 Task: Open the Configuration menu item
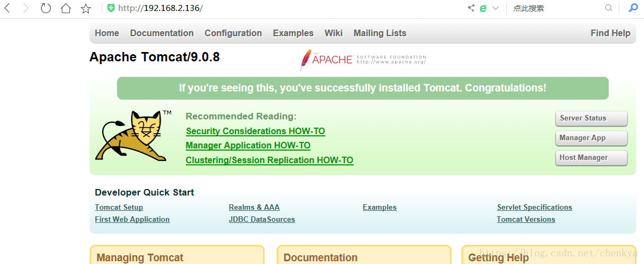233,33
